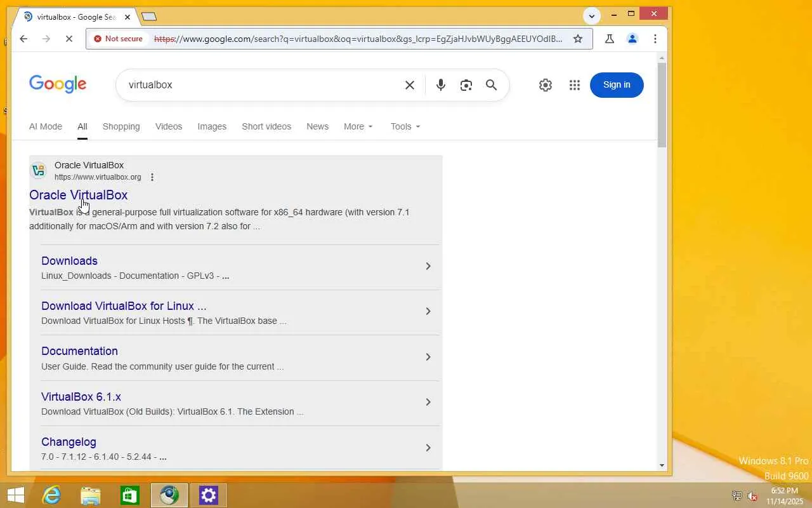Switch to AI Mode tab

pyautogui.click(x=46, y=126)
